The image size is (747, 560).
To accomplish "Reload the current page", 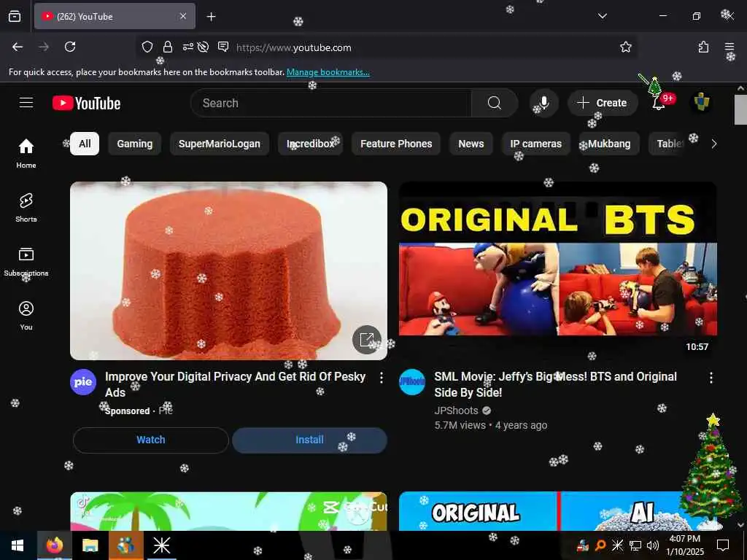I will click(70, 47).
